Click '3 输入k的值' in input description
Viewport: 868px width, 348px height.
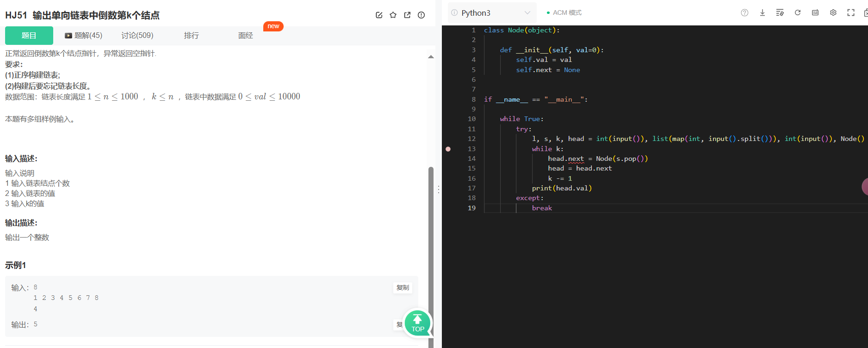25,204
